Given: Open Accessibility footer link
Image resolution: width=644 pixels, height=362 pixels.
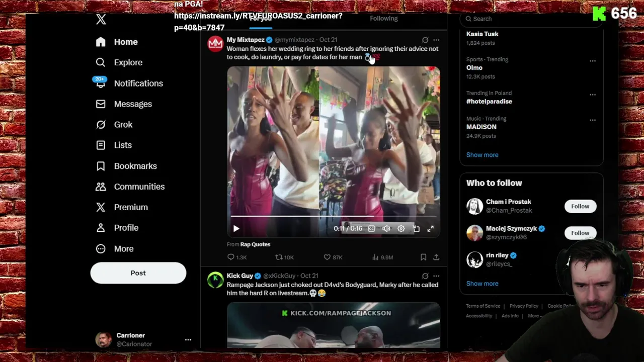Looking at the screenshot, I should (479, 316).
